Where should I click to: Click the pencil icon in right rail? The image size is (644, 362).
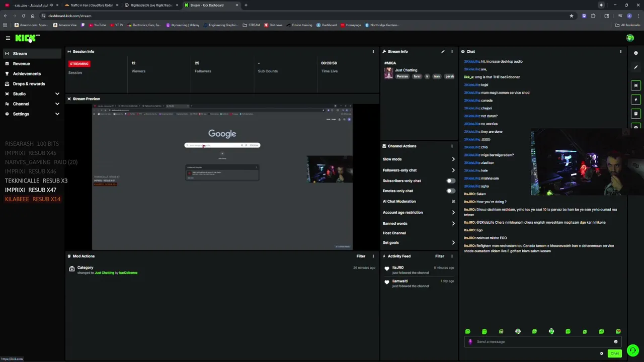[636, 67]
